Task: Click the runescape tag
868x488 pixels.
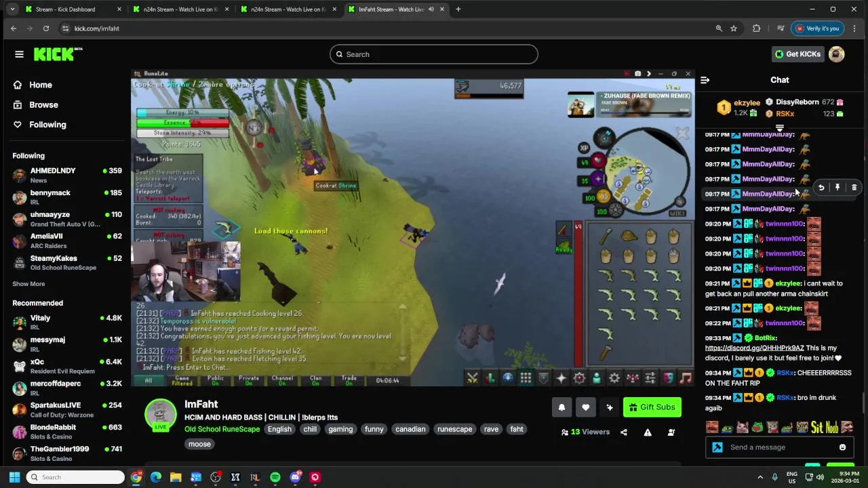Action: pyautogui.click(x=454, y=429)
